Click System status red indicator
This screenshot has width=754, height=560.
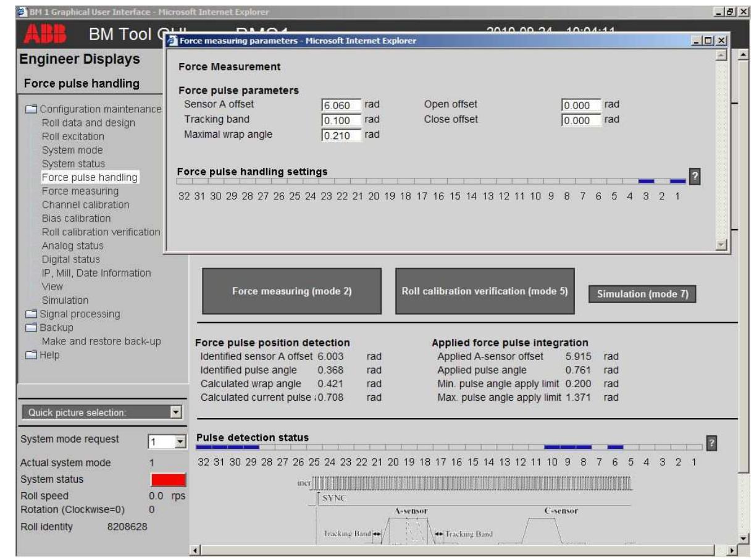click(168, 480)
